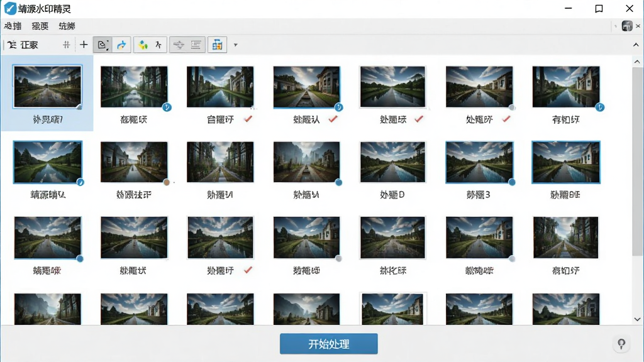Toggle red checkmark under top row's sixth thumbnail
This screenshot has height=362, width=644.
coord(506,119)
